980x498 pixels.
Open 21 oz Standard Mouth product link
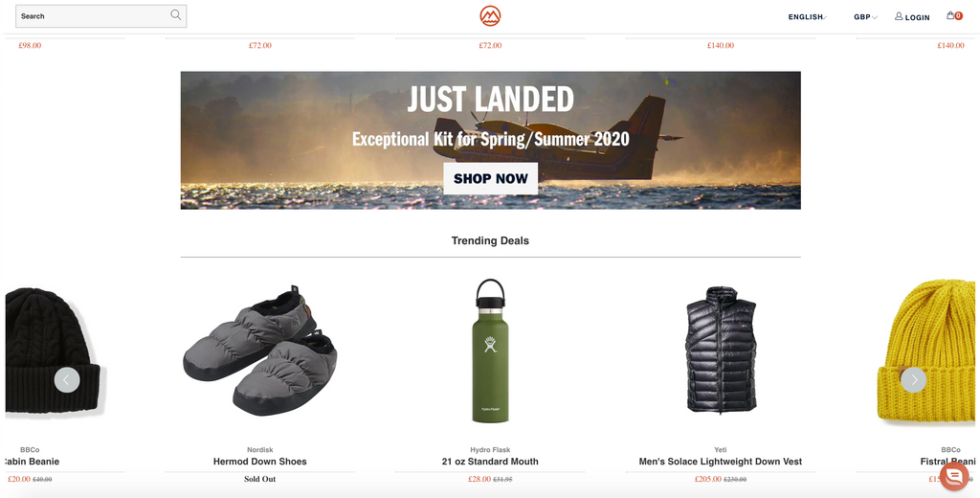490,462
